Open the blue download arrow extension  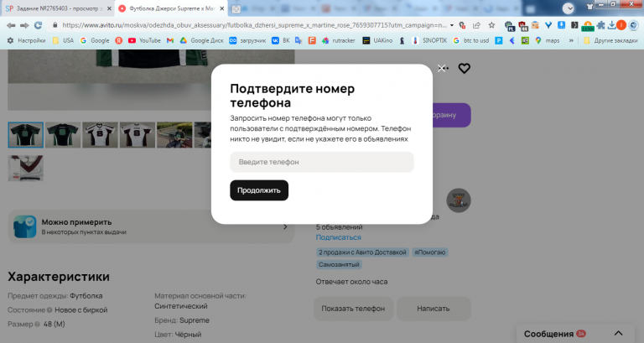pyautogui.click(x=562, y=25)
